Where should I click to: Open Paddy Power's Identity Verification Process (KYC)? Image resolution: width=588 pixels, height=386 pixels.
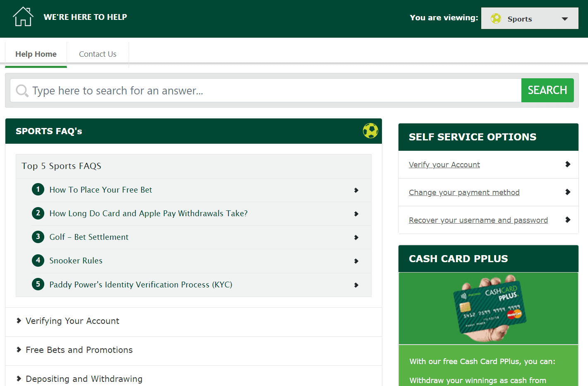141,285
